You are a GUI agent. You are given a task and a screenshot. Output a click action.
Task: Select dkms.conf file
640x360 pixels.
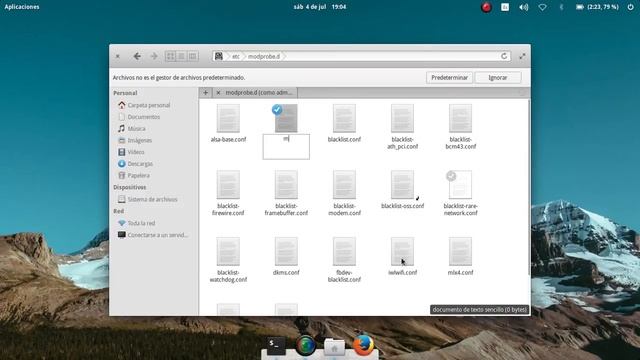tap(286, 256)
